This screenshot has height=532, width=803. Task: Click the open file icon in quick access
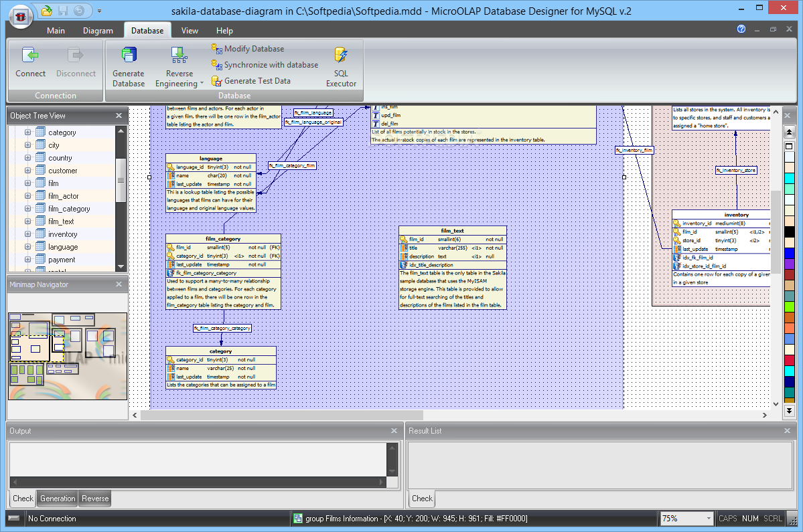click(x=47, y=10)
